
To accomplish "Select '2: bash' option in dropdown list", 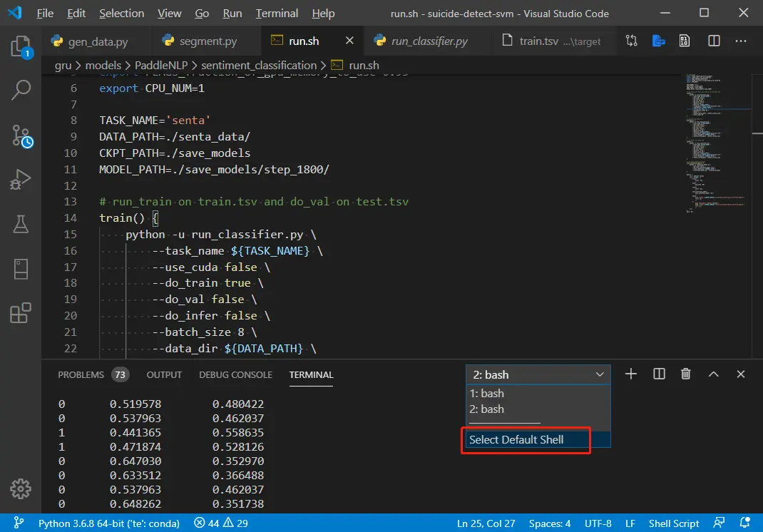I will click(538, 409).
